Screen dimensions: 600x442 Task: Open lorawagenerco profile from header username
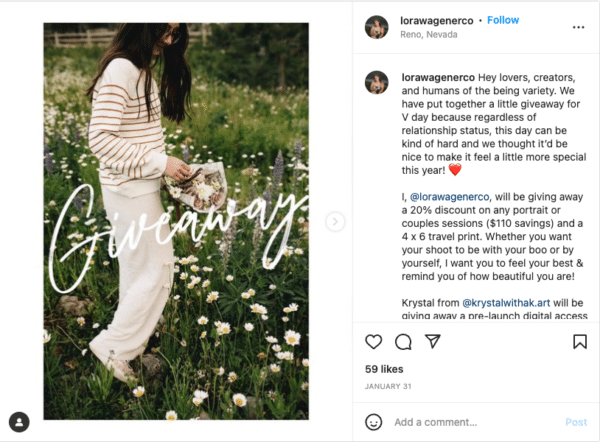pos(437,21)
